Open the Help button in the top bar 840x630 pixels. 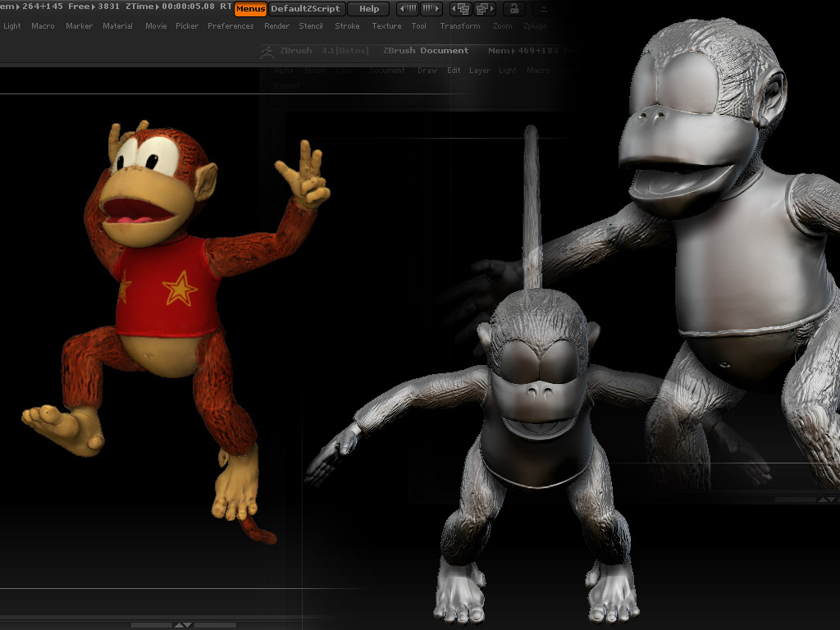point(369,8)
